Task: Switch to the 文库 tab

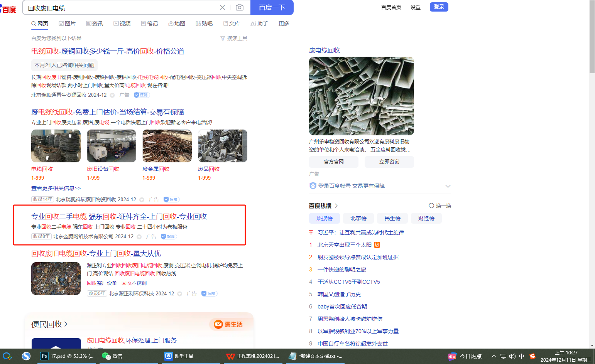Action: click(x=232, y=24)
